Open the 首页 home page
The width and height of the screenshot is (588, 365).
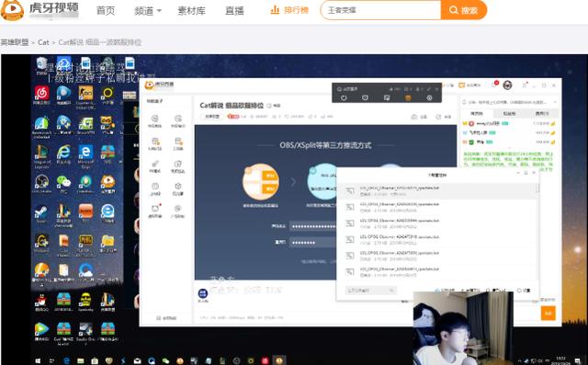106,10
